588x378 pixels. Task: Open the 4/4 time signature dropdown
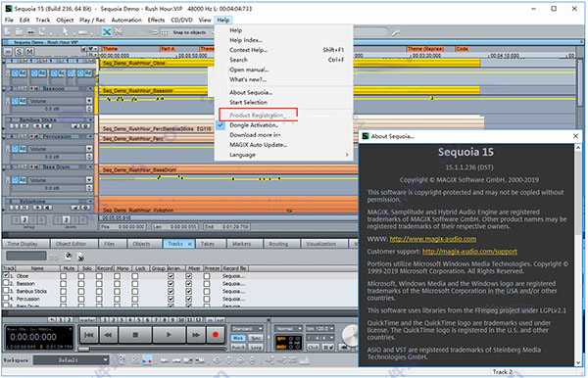coord(320,338)
